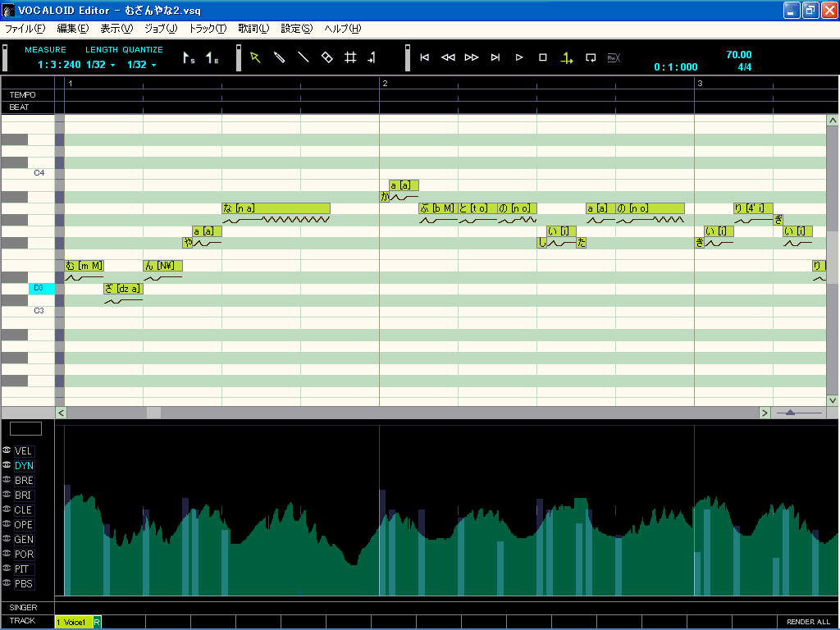840x630 pixels.
Task: Jump to song start marker button
Action: (424, 57)
